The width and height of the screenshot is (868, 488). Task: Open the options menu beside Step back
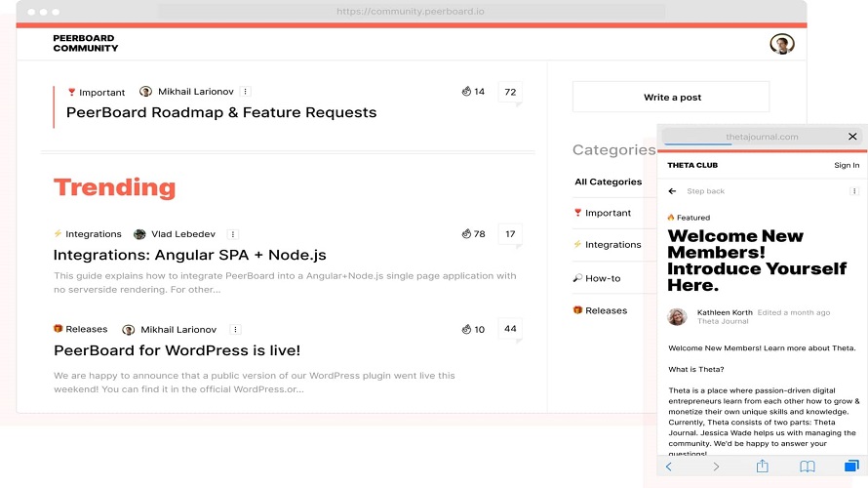[x=854, y=191]
